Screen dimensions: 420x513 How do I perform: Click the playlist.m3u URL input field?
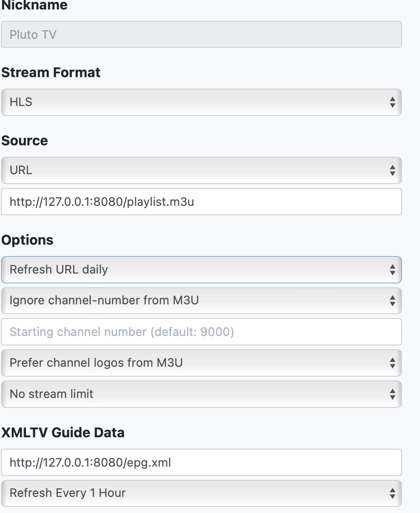pos(201,202)
